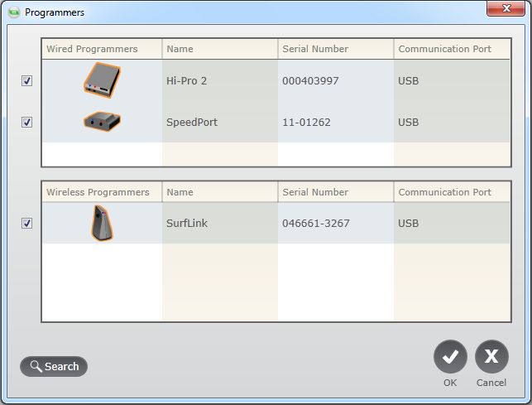Click the Wireless Programmers column header
Screen dimensions: 532x405
[x=102, y=192]
